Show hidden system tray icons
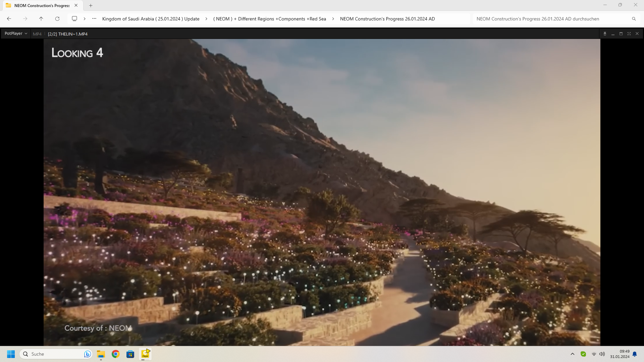 pyautogui.click(x=573, y=354)
